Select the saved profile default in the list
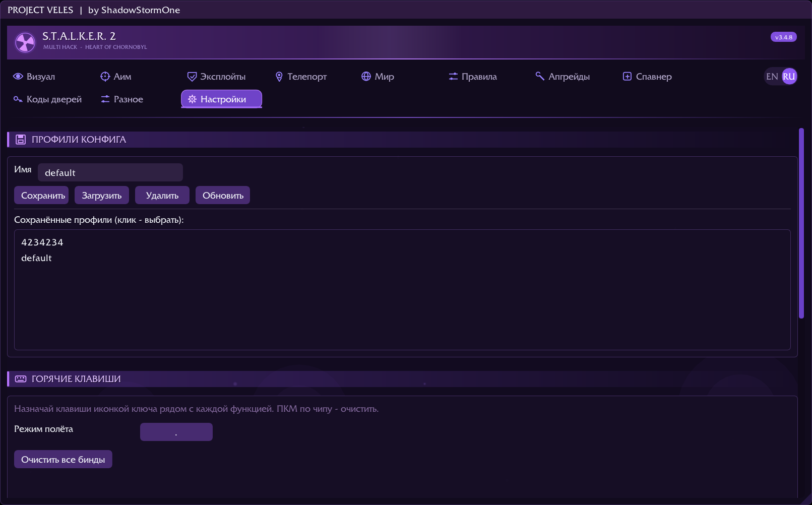The width and height of the screenshot is (812, 505). coord(36,258)
